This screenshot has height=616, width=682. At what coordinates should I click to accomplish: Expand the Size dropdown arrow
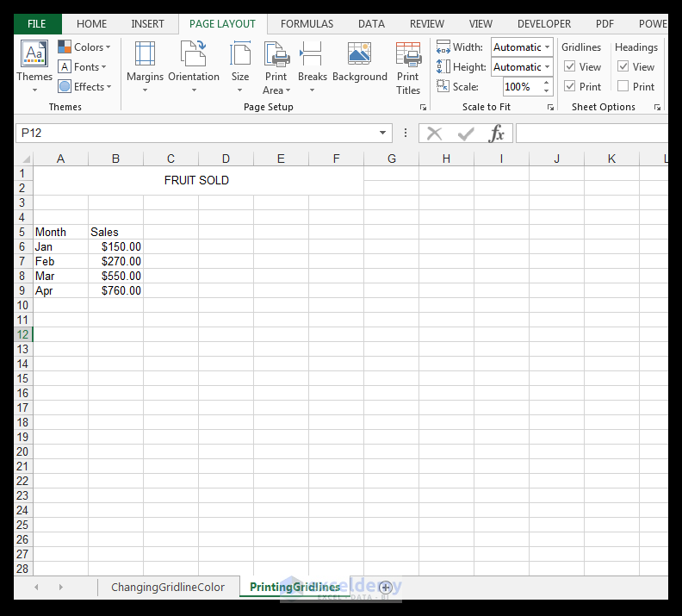coord(239,90)
